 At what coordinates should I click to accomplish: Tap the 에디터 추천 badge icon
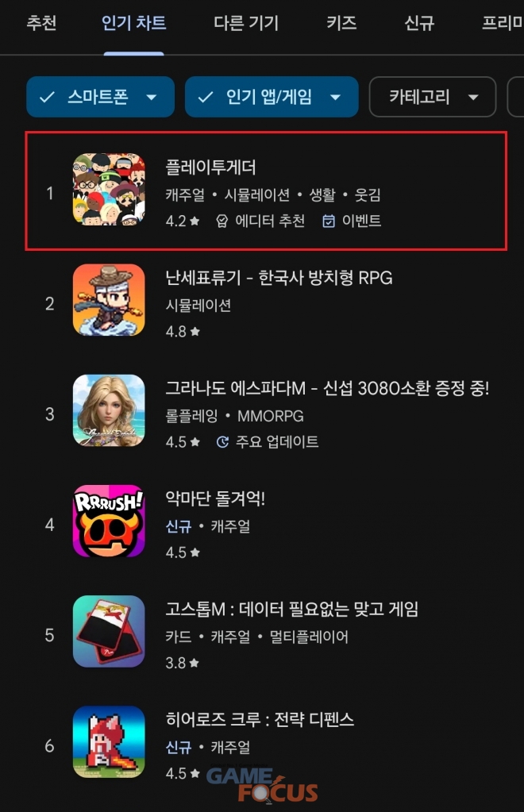pyautogui.click(x=222, y=221)
